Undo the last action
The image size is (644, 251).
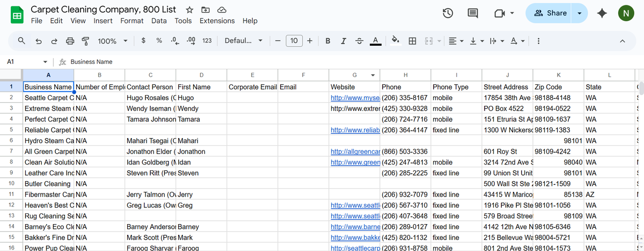coord(38,41)
